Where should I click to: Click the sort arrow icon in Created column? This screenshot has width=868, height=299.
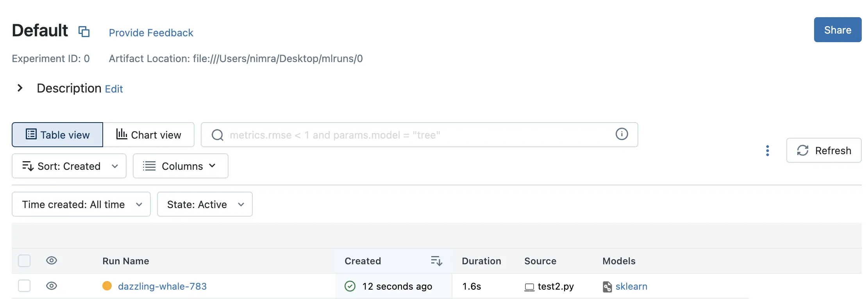[436, 261]
